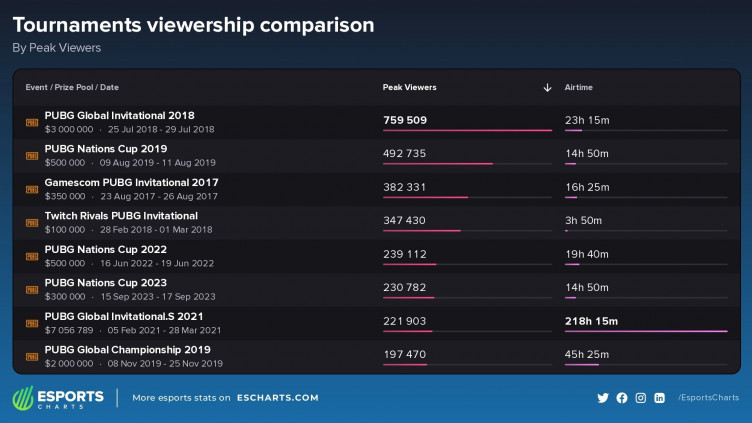This screenshot has height=423, width=752.
Task: Click dates 25 Jul 2018 - 29 Jul 2018
Action: point(161,129)
